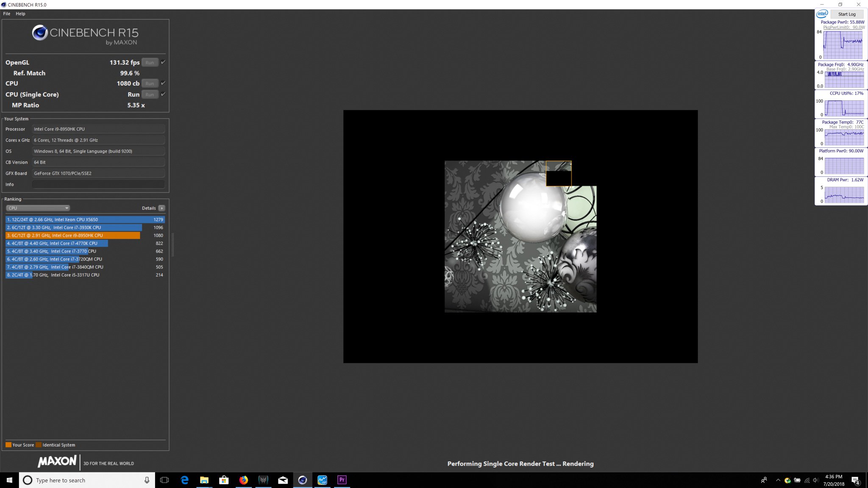868x488 pixels.
Task: Click the Package Temp0 graph
Action: (844, 137)
